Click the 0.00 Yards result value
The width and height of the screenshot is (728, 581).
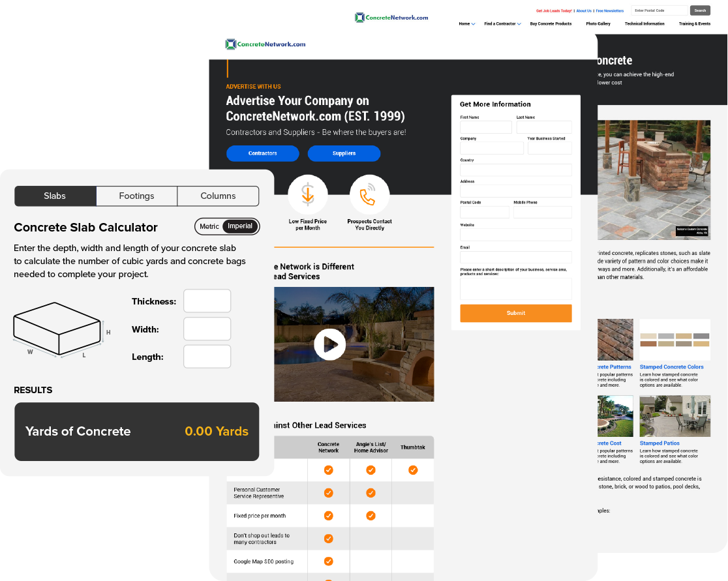(217, 431)
